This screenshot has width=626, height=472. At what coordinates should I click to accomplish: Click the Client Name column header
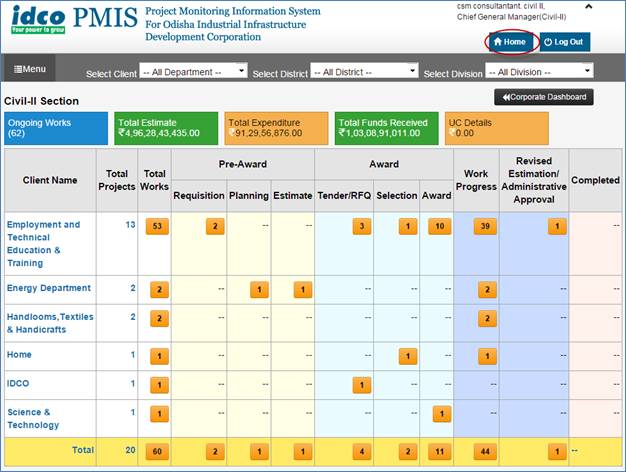50,180
